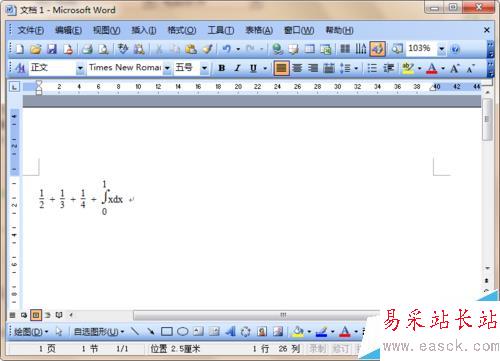Right align the paragraph
Screen dimensions: 500x361
pyautogui.click(x=313, y=68)
